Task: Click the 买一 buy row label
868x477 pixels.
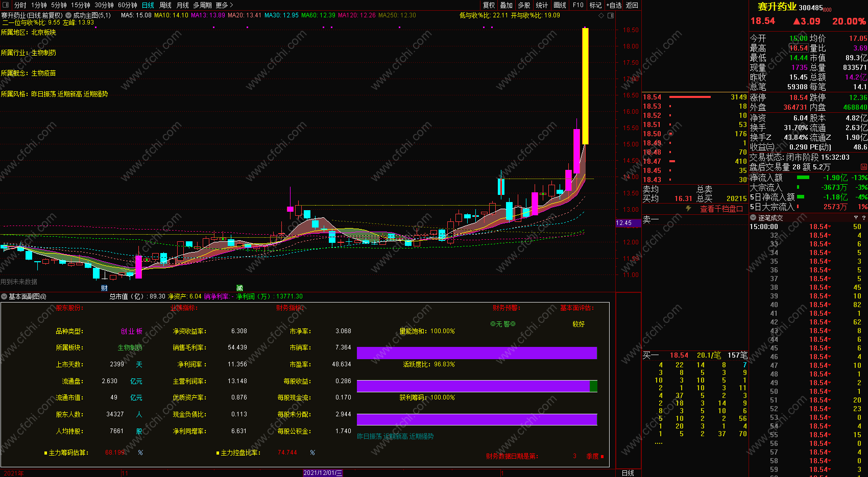Action: point(650,355)
